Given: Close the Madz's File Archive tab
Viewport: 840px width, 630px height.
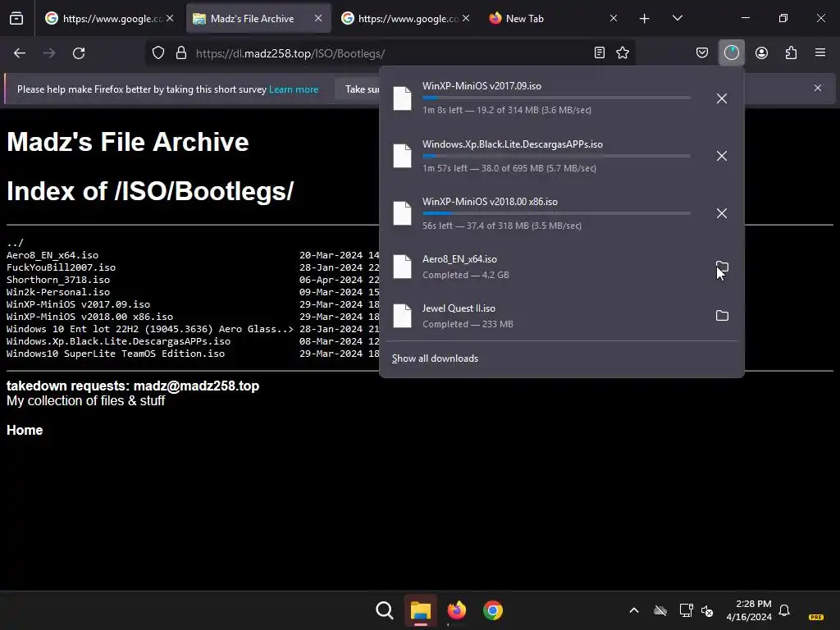Looking at the screenshot, I should (318, 18).
